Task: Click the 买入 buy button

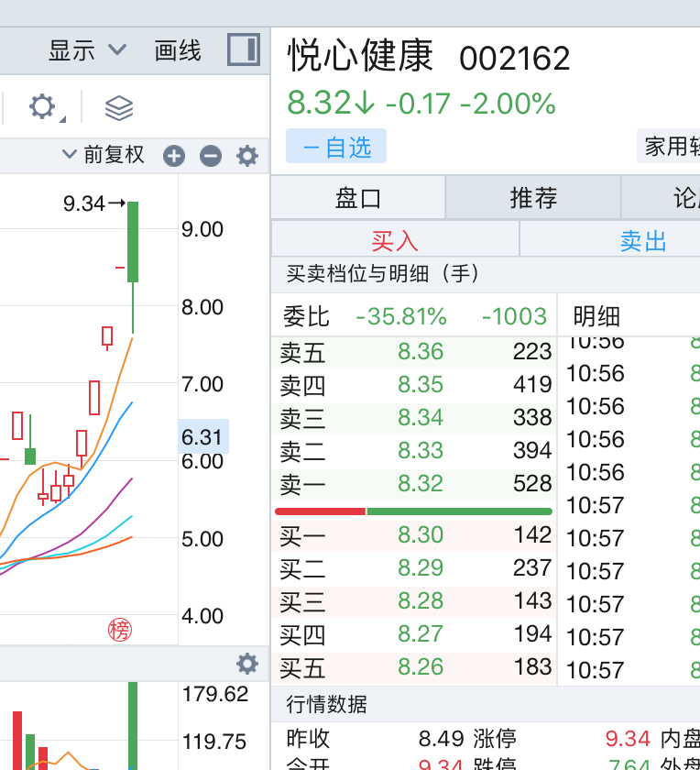Action: click(395, 240)
